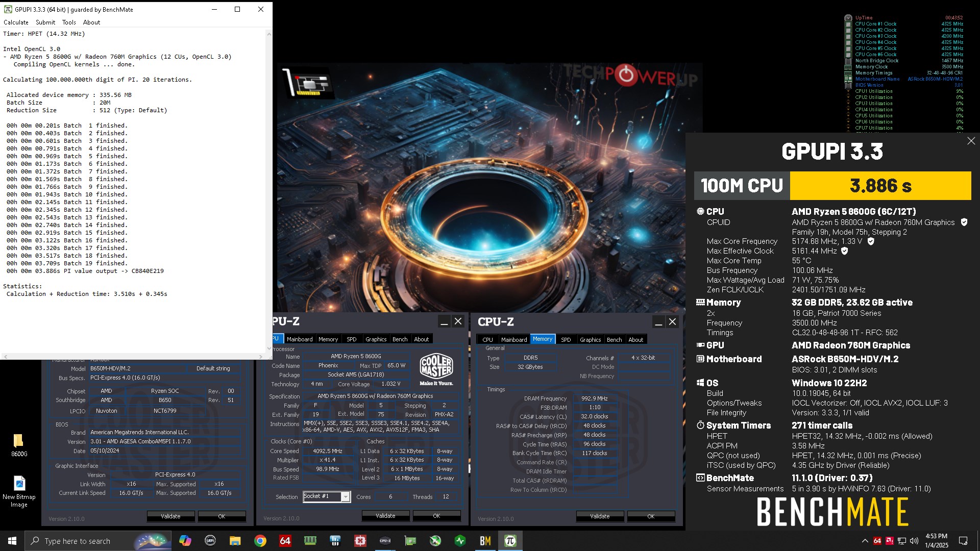The image size is (980, 551).
Task: Open the Selection Socket #1 dropdown
Action: point(327,496)
